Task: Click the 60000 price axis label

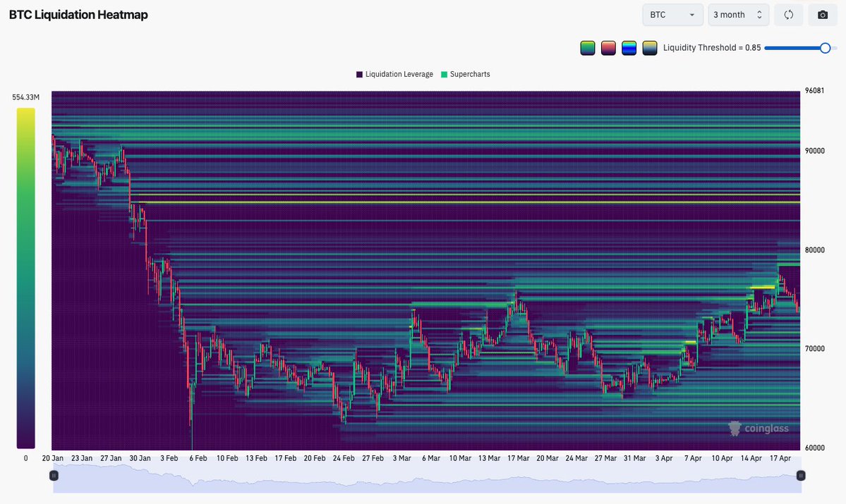Action: coord(815,448)
